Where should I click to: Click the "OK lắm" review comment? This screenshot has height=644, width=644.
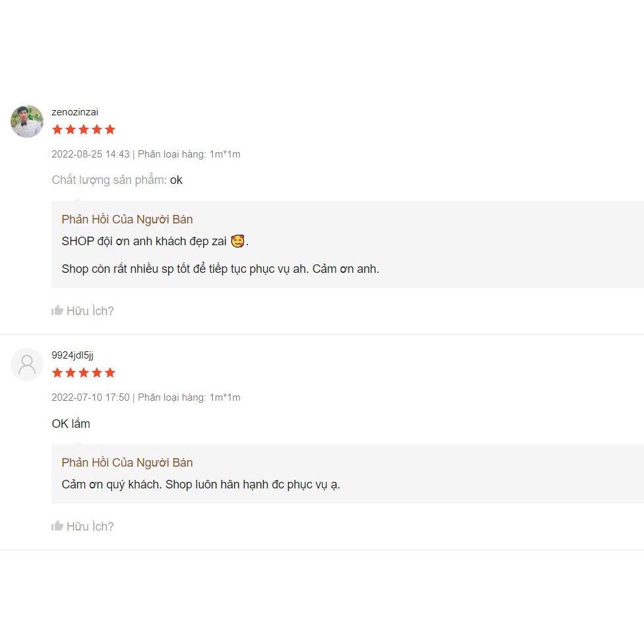pyautogui.click(x=71, y=424)
